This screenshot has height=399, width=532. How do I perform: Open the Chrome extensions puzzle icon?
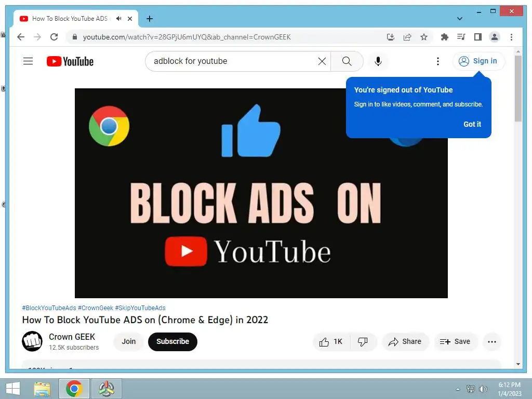point(445,37)
